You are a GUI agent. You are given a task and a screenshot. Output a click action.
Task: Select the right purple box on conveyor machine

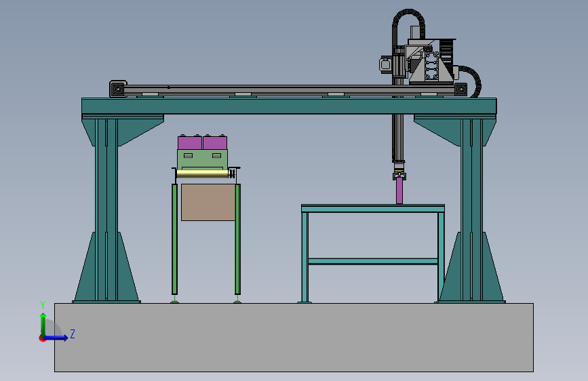pos(215,142)
